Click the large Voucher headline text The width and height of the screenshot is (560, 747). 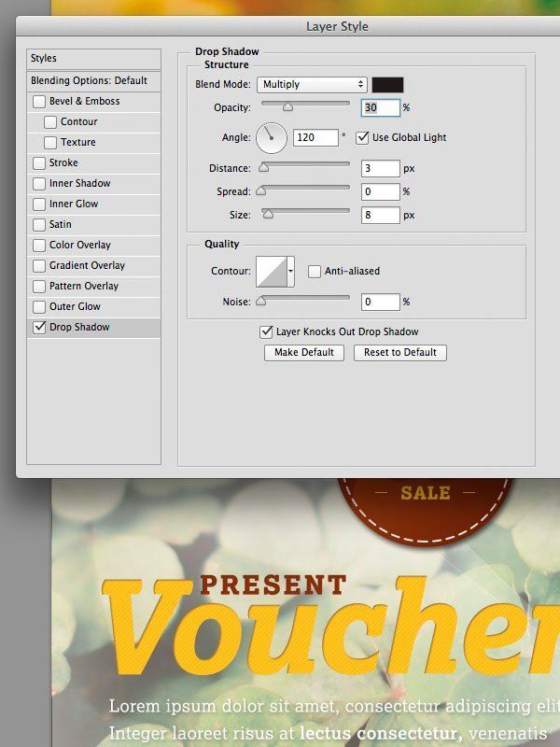(x=330, y=627)
